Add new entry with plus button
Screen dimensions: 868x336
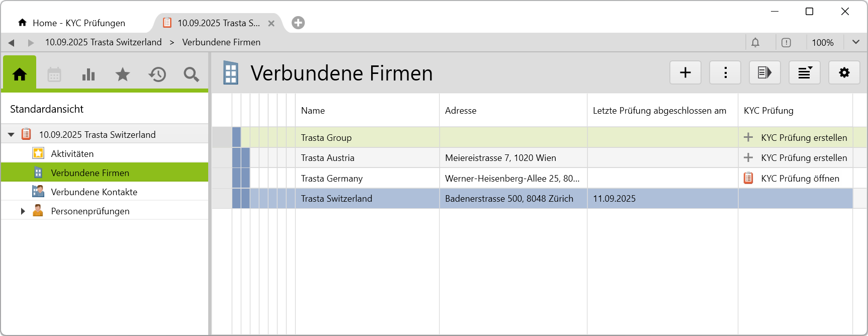(x=685, y=73)
